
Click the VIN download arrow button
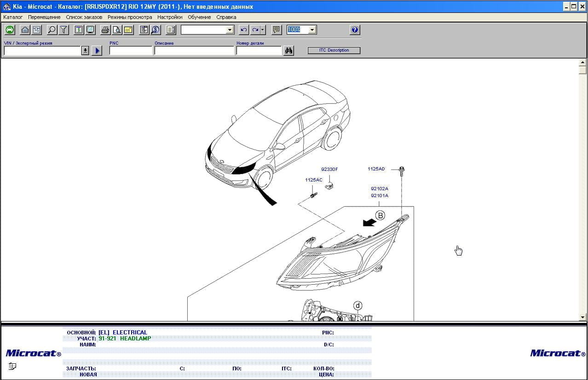(85, 51)
